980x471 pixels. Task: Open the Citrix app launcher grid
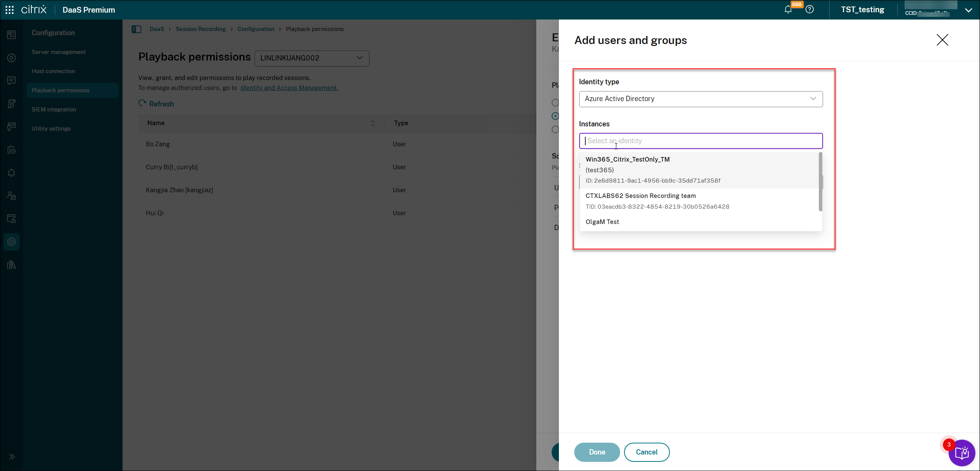(10, 10)
